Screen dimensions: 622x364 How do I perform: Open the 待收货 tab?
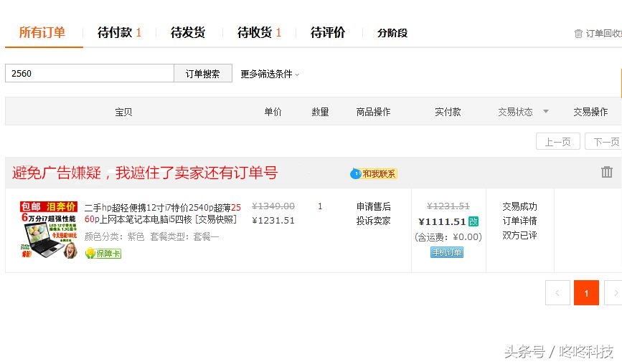point(259,32)
